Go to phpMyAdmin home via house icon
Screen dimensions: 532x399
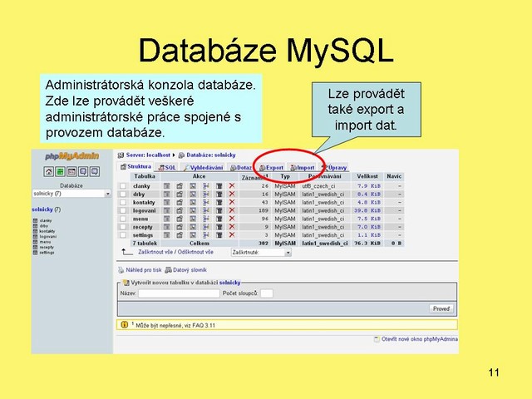point(48,172)
